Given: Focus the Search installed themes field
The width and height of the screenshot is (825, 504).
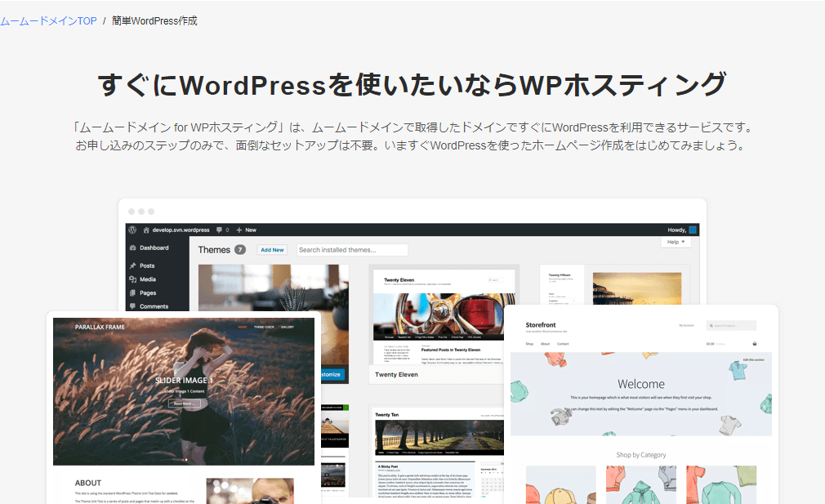Looking at the screenshot, I should (x=352, y=250).
